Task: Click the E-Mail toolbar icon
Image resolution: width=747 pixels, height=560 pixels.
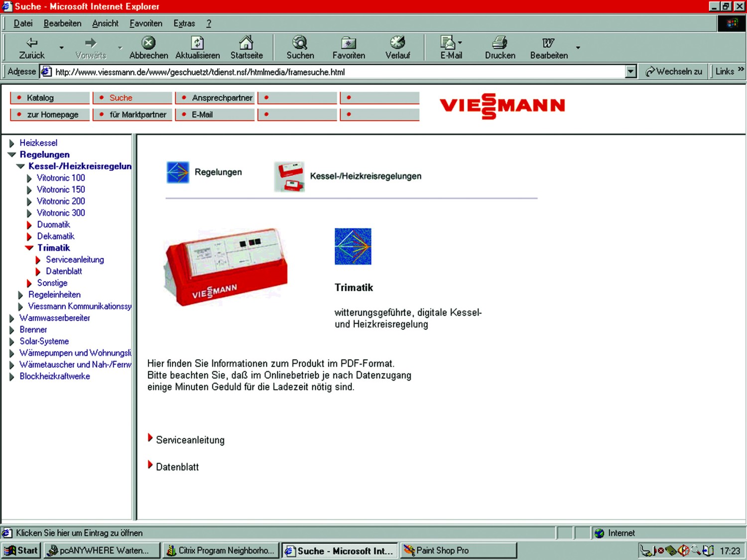Action: point(448,42)
